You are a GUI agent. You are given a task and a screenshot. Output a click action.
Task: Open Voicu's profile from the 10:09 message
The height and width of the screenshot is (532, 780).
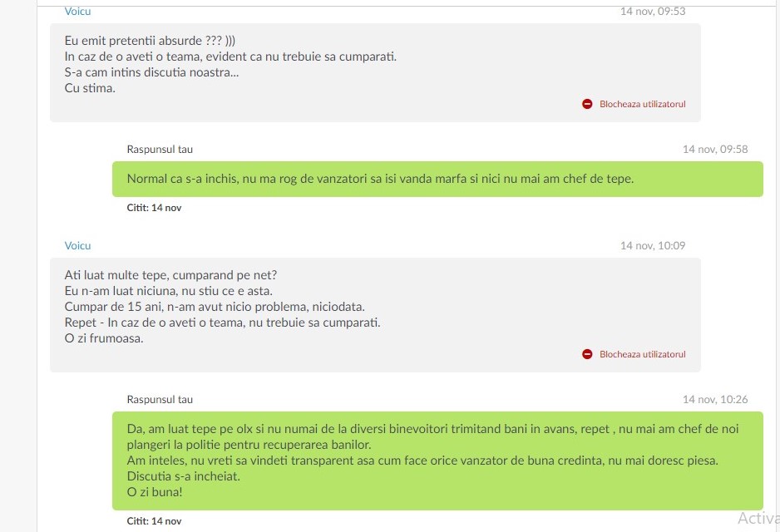pyautogui.click(x=77, y=245)
